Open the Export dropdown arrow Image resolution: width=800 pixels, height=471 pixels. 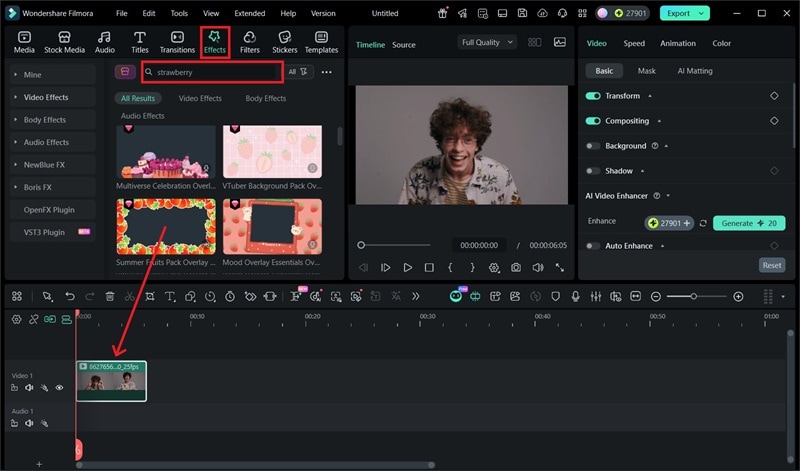[x=702, y=13]
